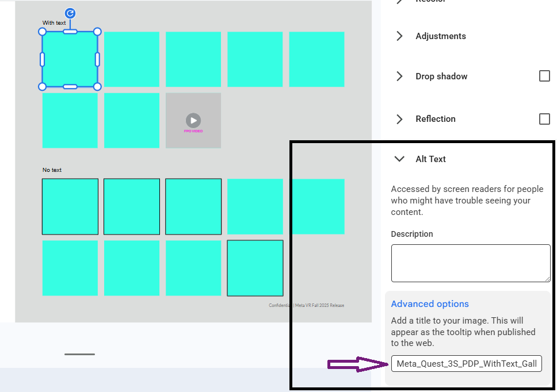The height and width of the screenshot is (392, 557).
Task: Enable the Drop shadow checkbox
Action: tap(544, 76)
